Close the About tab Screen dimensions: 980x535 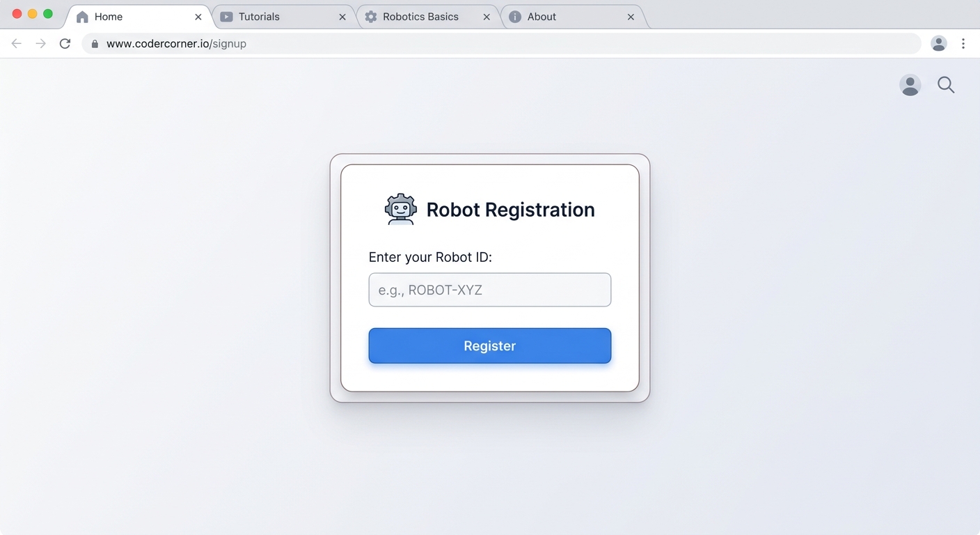pos(631,16)
